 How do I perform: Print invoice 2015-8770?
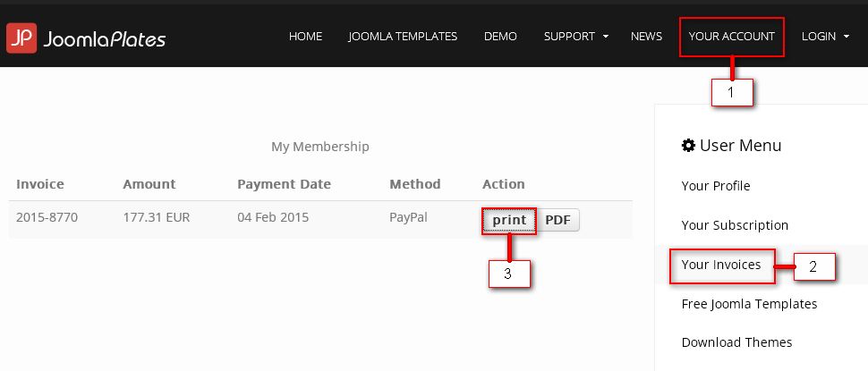(509, 220)
